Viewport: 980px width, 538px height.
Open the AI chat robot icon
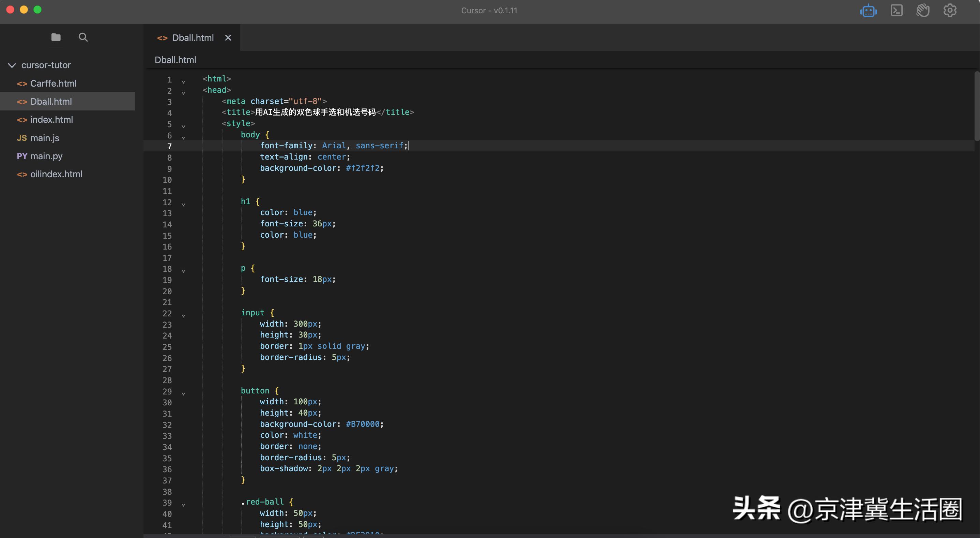[x=868, y=11]
